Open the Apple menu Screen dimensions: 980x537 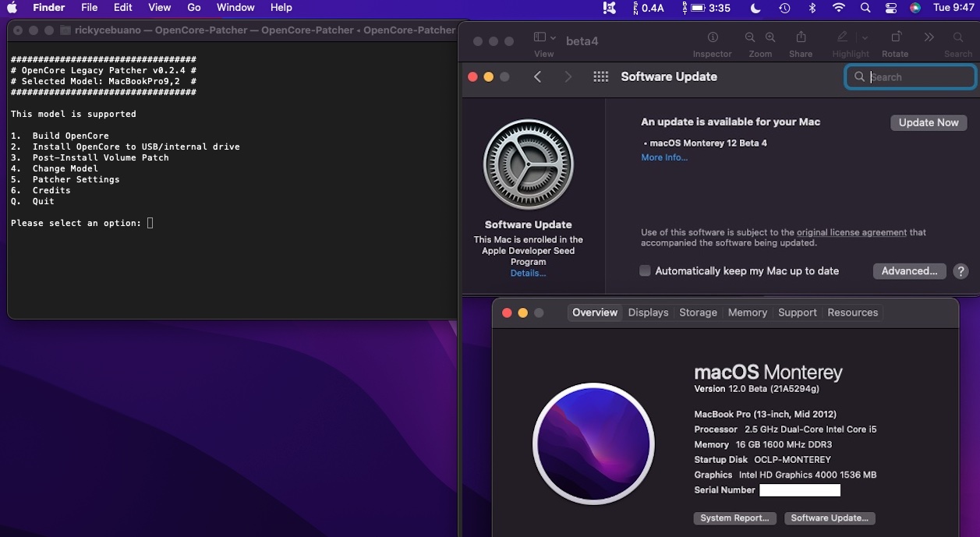click(x=12, y=8)
